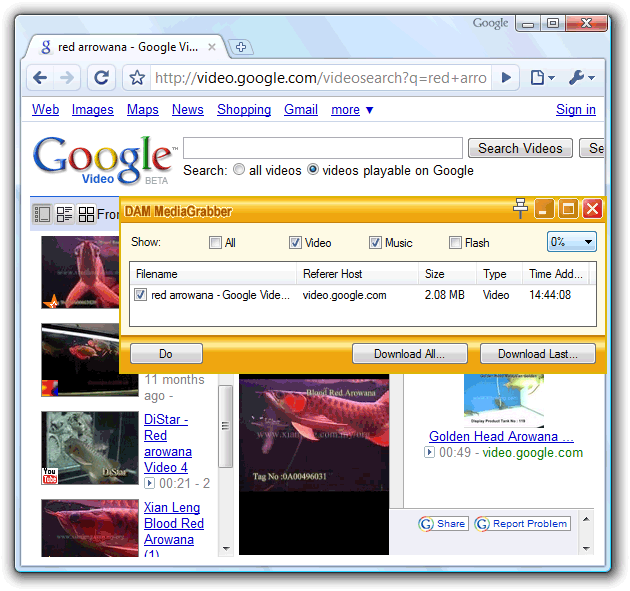This screenshot has width=630, height=591.
Task: Close the red arrowana tab
Action: [x=212, y=47]
